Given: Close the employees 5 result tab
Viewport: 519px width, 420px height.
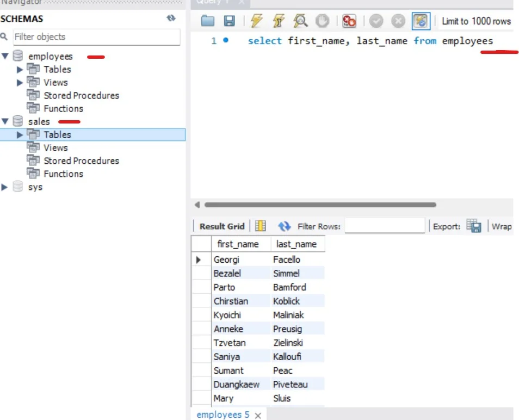Looking at the screenshot, I should pyautogui.click(x=258, y=415).
